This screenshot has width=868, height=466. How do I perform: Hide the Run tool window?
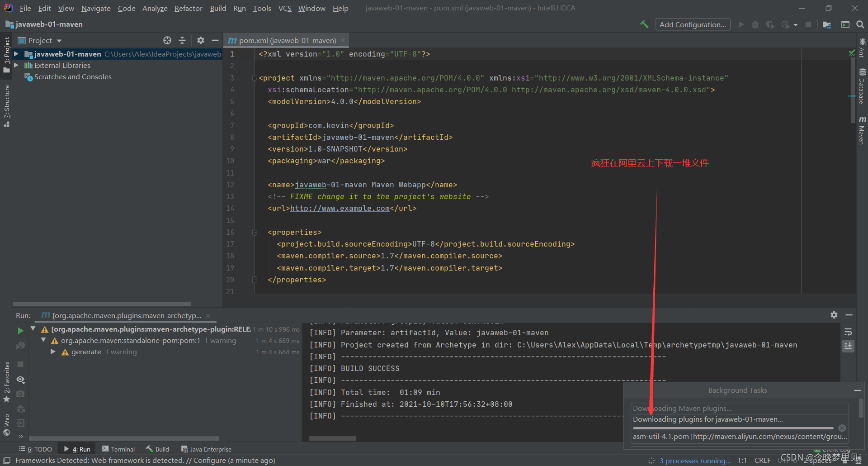(849, 315)
